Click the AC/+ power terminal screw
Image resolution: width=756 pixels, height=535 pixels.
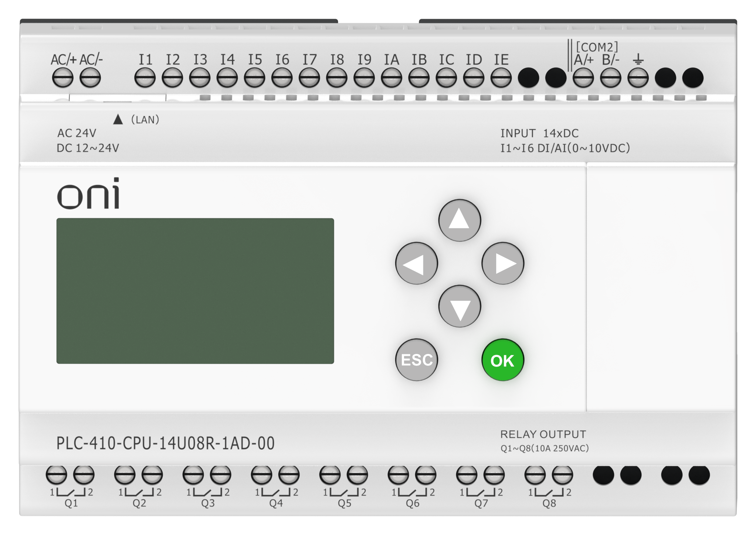(x=62, y=78)
